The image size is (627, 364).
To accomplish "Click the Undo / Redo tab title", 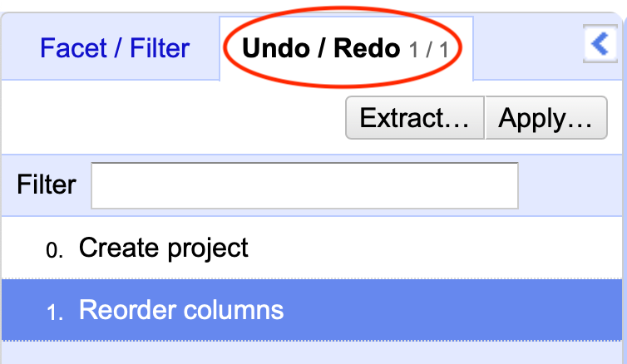I will (321, 48).
